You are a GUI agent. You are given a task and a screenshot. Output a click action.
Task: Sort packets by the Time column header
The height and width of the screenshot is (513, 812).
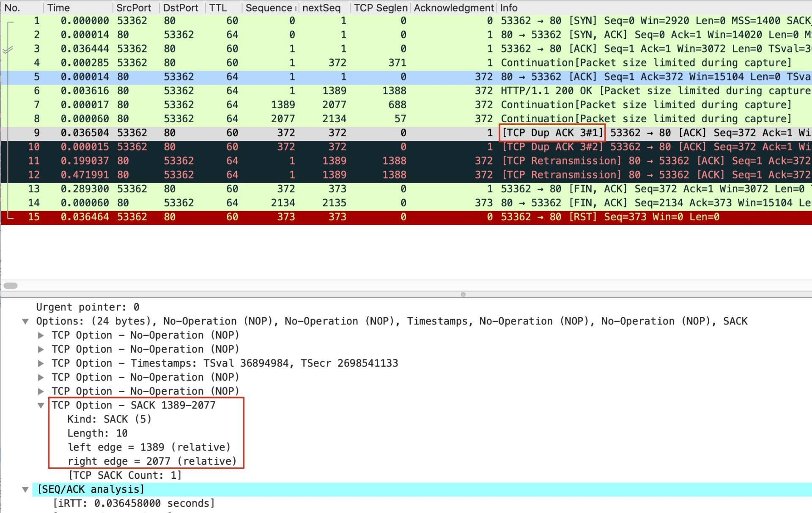(58, 8)
